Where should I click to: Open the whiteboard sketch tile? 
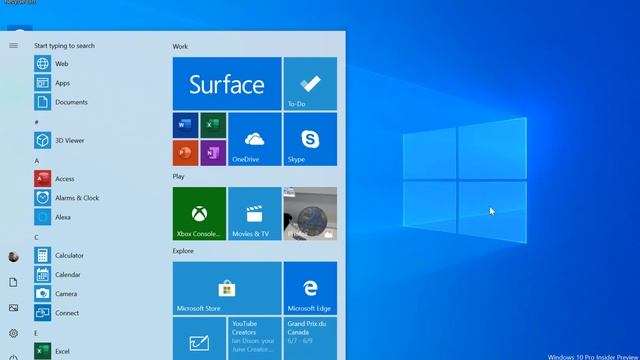click(x=199, y=339)
